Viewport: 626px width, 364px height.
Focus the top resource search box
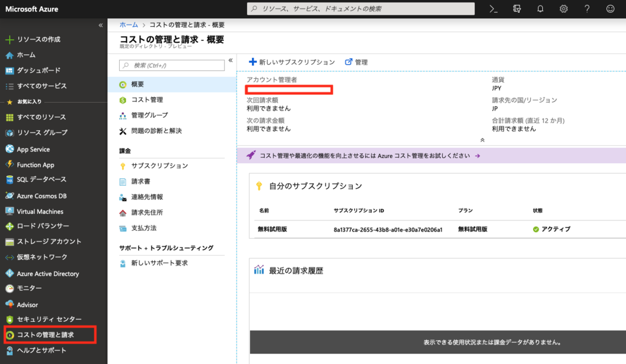point(361,9)
